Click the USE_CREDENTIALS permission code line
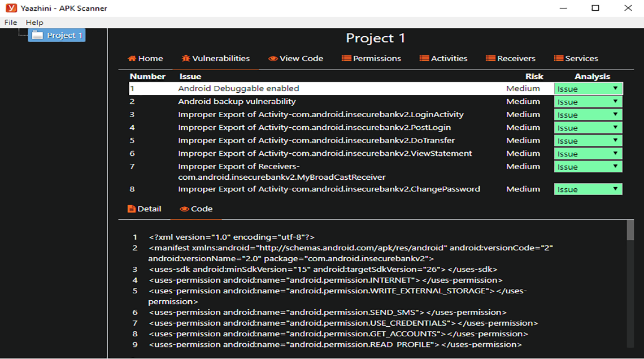 pyautogui.click(x=343, y=323)
